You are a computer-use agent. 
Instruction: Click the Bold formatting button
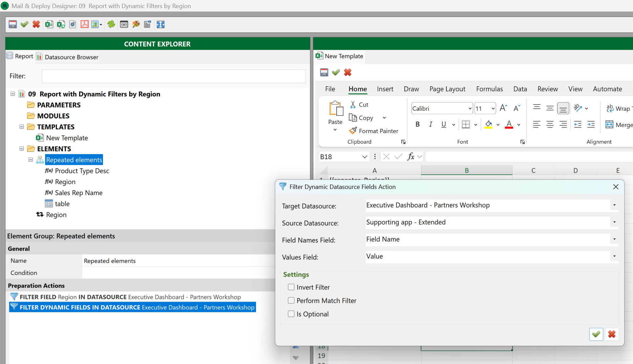418,125
